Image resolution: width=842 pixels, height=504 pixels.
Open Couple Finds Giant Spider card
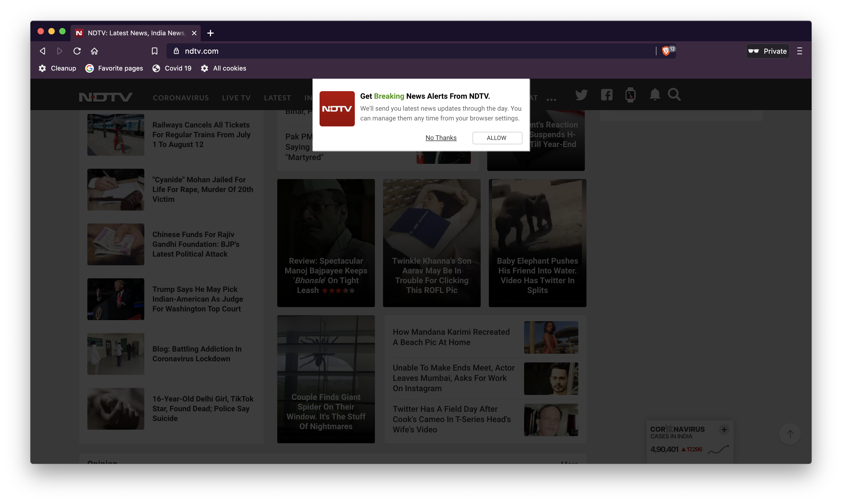(326, 379)
